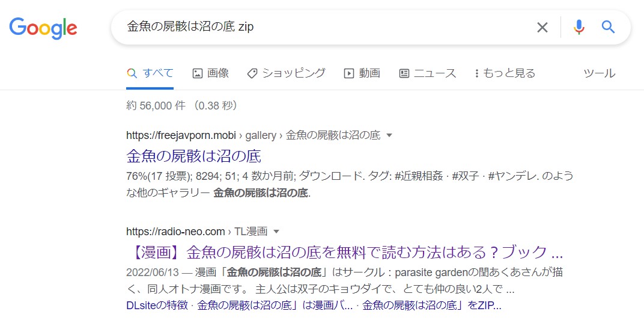This screenshot has height=320, width=644.
Task: Click the 画像 picture icon
Action: click(x=198, y=73)
